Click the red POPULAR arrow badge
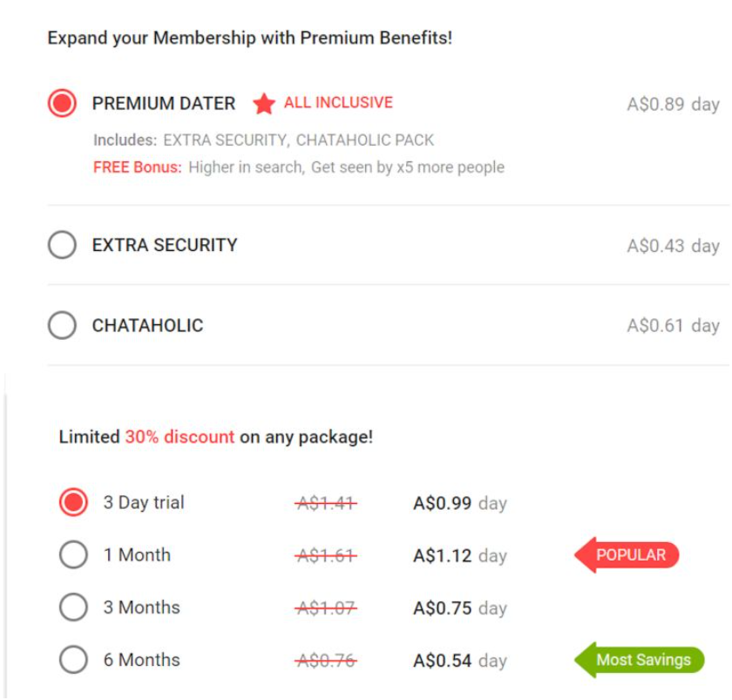Screen dimensions: 732x700 (627, 555)
